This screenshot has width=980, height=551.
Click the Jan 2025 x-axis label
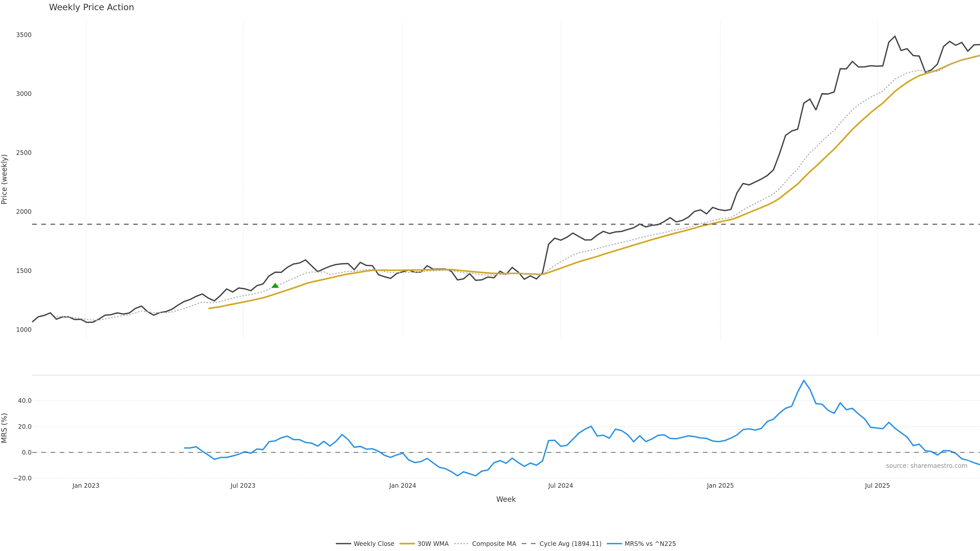[720, 486]
